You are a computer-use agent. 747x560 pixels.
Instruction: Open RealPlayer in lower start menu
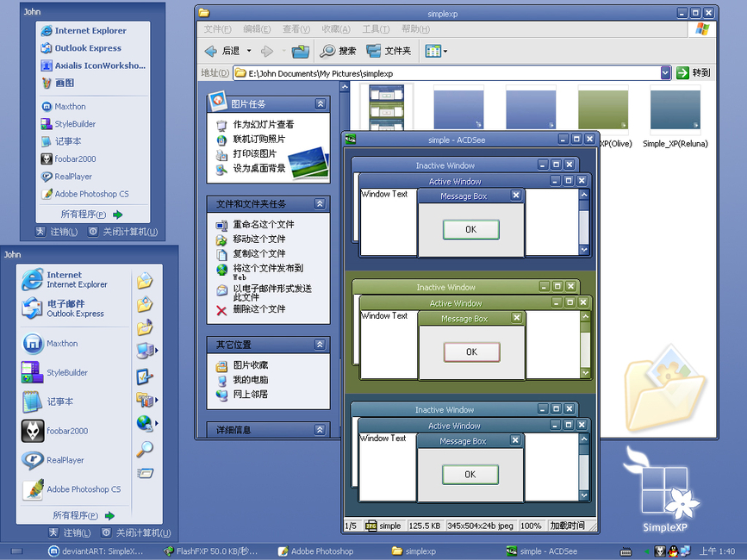pos(53,460)
